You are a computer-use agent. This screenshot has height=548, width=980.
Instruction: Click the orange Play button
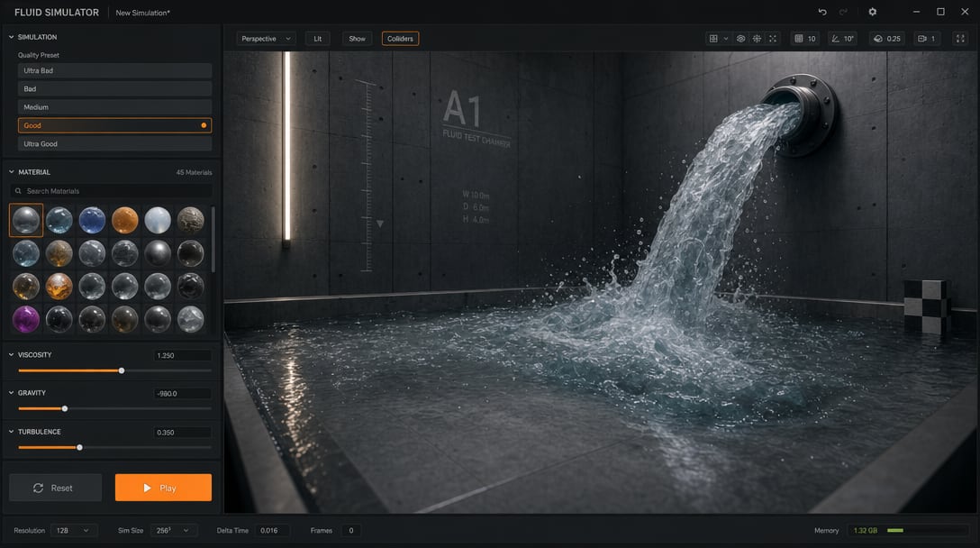pos(163,488)
